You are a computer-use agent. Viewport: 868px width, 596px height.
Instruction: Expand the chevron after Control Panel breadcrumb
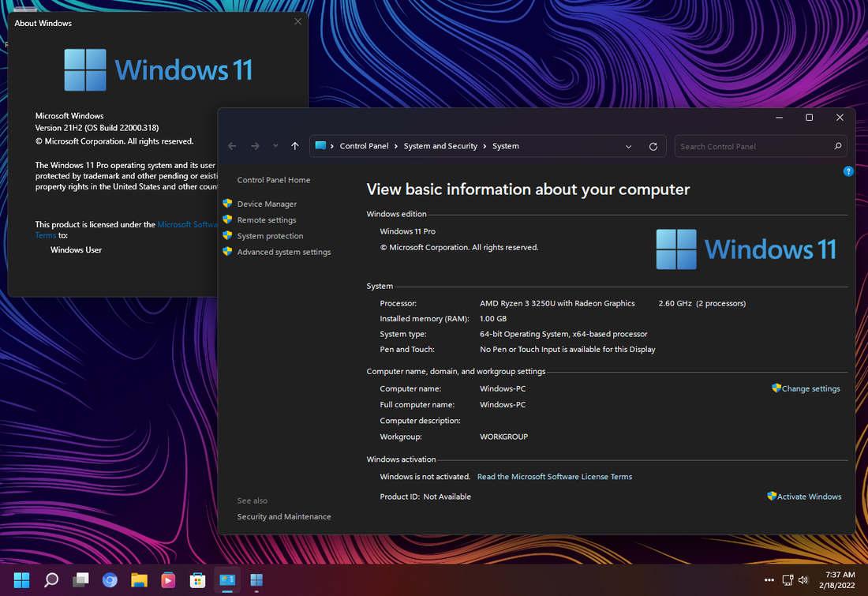(x=396, y=146)
